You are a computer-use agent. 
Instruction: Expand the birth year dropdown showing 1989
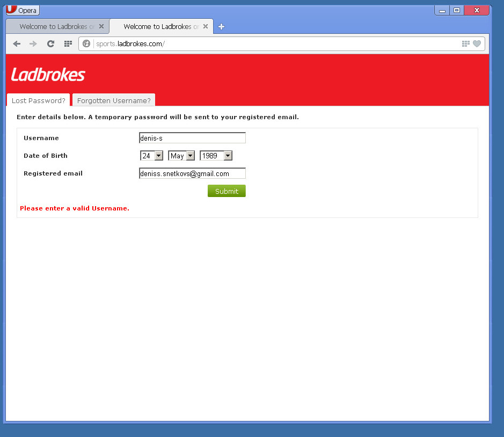tap(216, 156)
